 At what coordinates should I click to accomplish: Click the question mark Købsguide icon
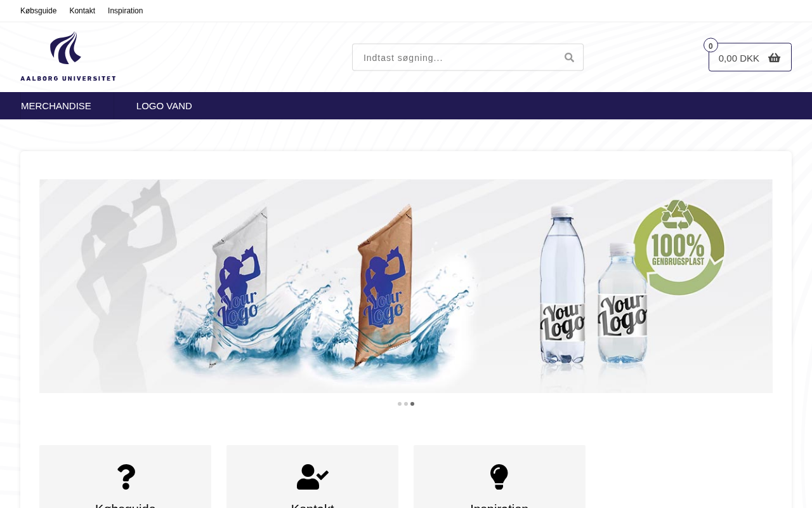click(x=126, y=477)
